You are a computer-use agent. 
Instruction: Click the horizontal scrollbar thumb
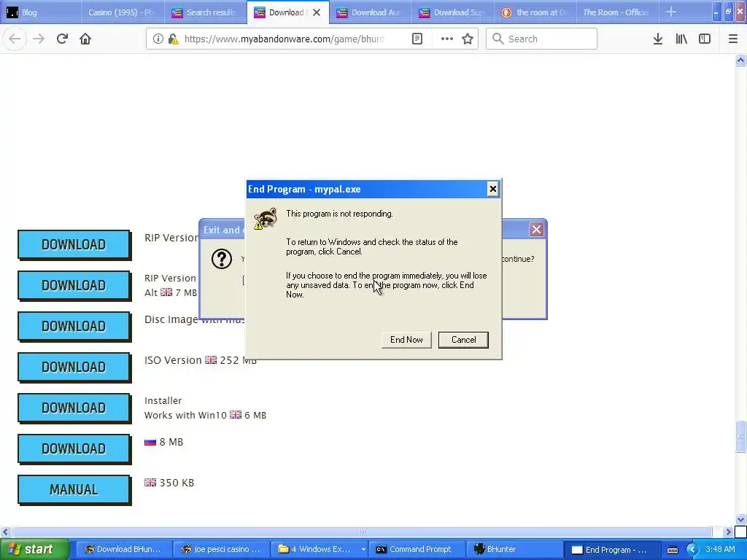coord(362,532)
